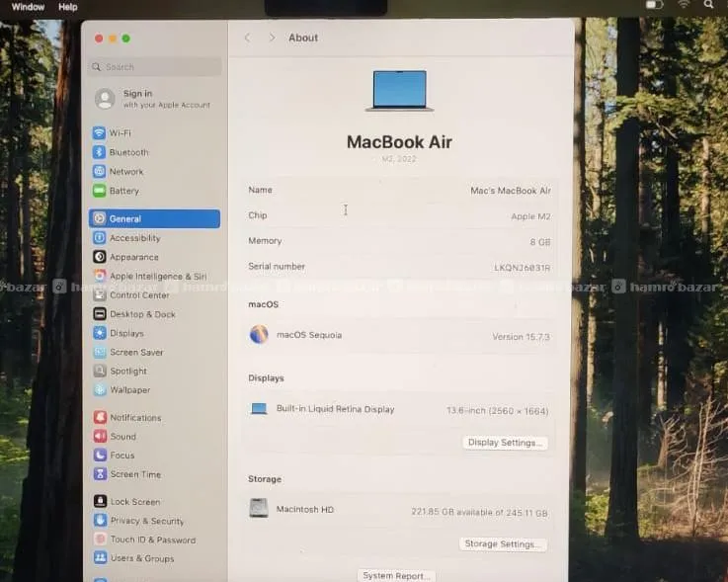Open the Sound speaker icon
The image size is (728, 582).
tap(100, 436)
